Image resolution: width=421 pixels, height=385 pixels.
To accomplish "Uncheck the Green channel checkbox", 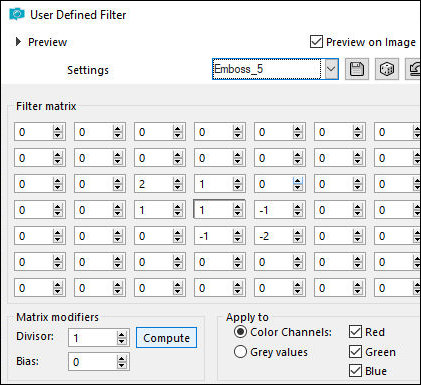I will tap(355, 352).
